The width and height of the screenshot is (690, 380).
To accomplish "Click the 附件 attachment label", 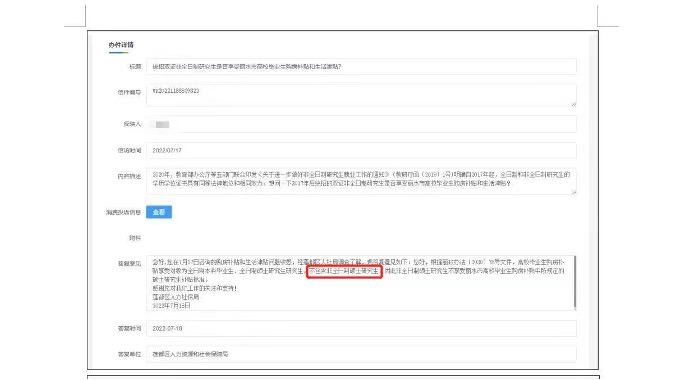I will pos(135,238).
